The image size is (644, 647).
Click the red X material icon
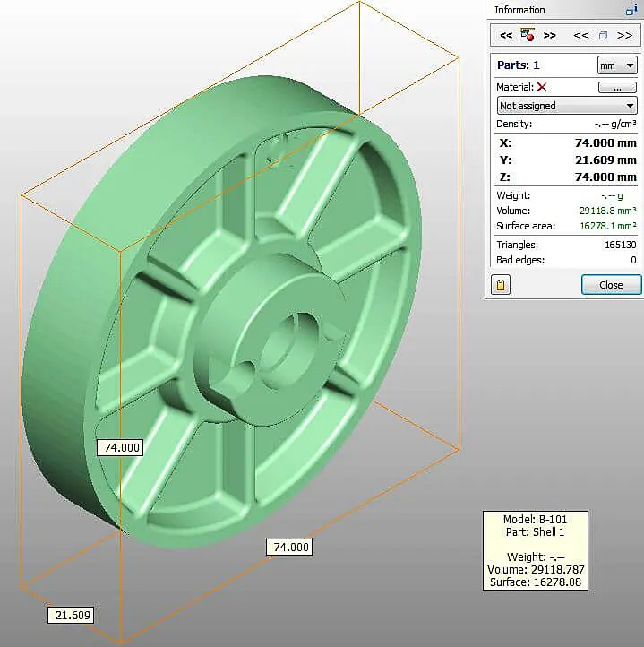pyautogui.click(x=542, y=87)
